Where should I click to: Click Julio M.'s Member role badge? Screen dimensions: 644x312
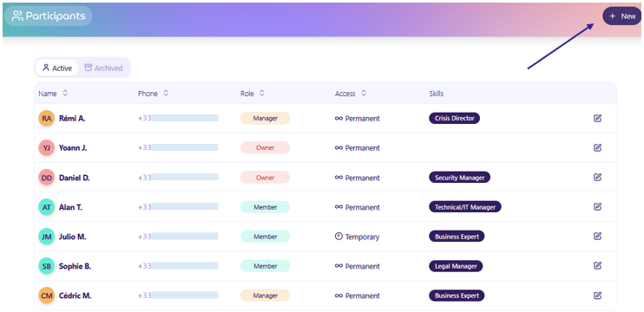pos(266,237)
